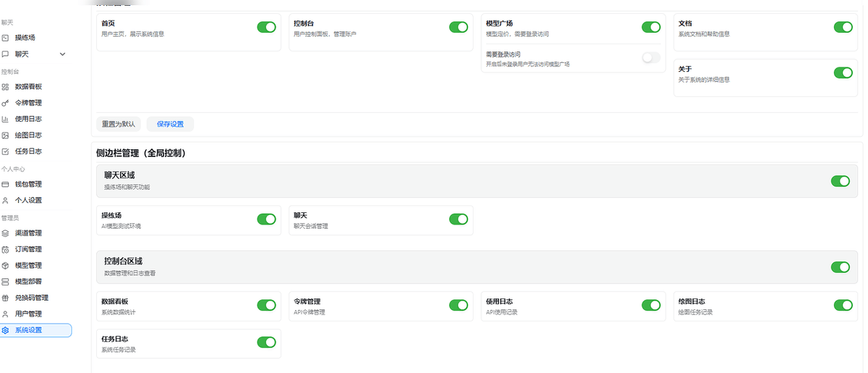Screen dimensions: 868x373
Task: Toggle the 操练场 AI模型测试环境 switch
Action: [x=266, y=219]
